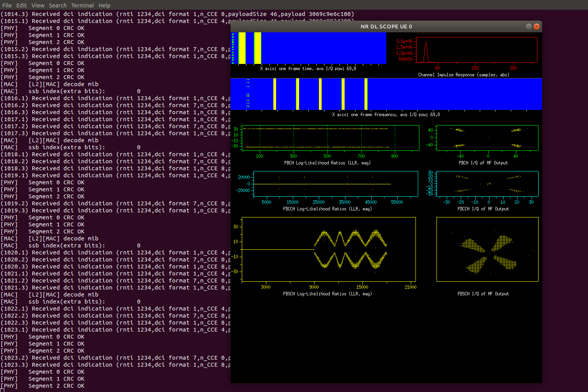Click the frame time waterfall display
This screenshot has width=588, height=392.
pos(308,48)
